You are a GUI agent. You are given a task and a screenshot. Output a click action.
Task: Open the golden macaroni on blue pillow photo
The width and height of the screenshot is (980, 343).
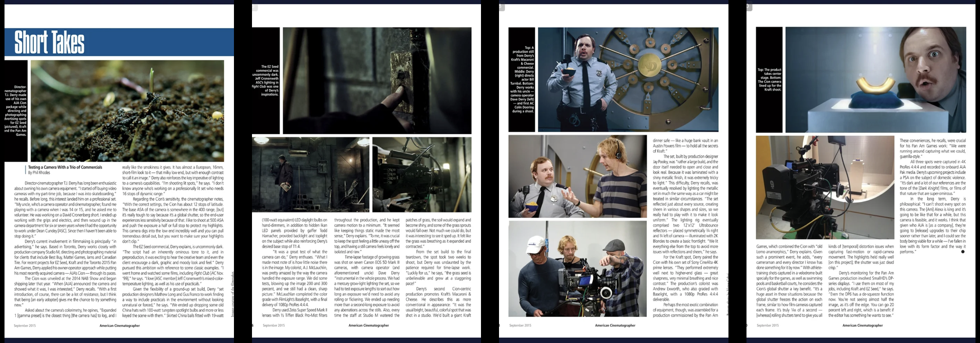[875, 80]
